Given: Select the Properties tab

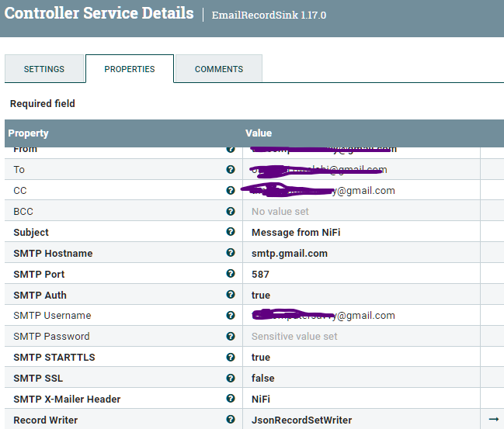Looking at the screenshot, I should point(130,69).
